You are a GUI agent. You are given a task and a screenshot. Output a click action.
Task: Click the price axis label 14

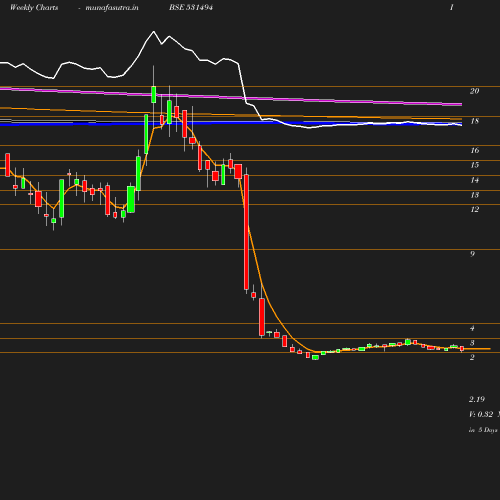click(475, 180)
